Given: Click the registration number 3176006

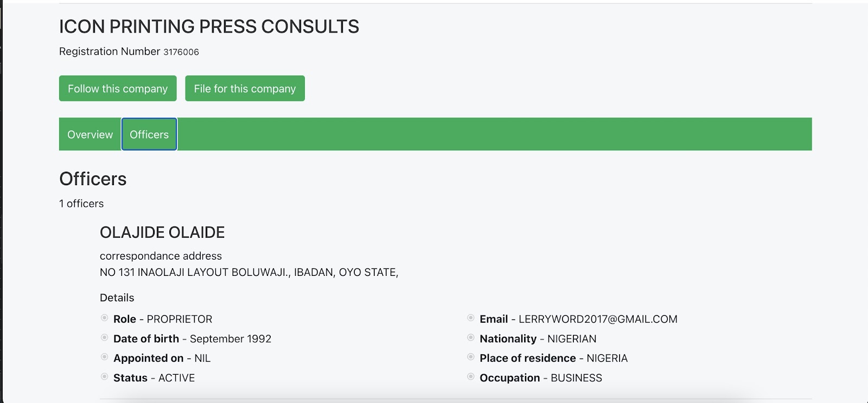Looking at the screenshot, I should 181,52.
